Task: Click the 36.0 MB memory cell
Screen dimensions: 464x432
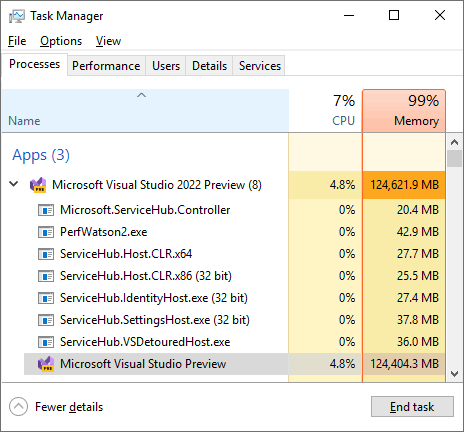Action: pos(404,342)
